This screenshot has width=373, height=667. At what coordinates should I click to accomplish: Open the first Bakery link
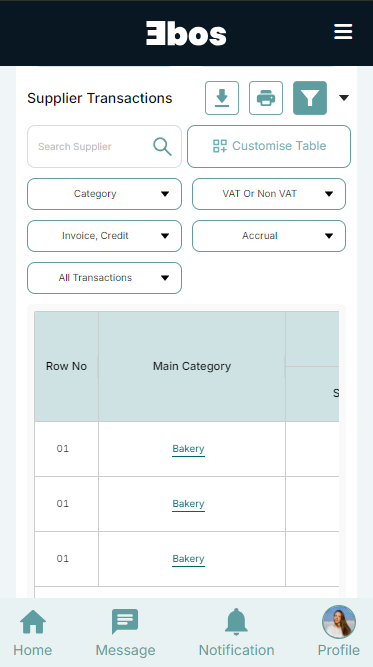point(188,449)
